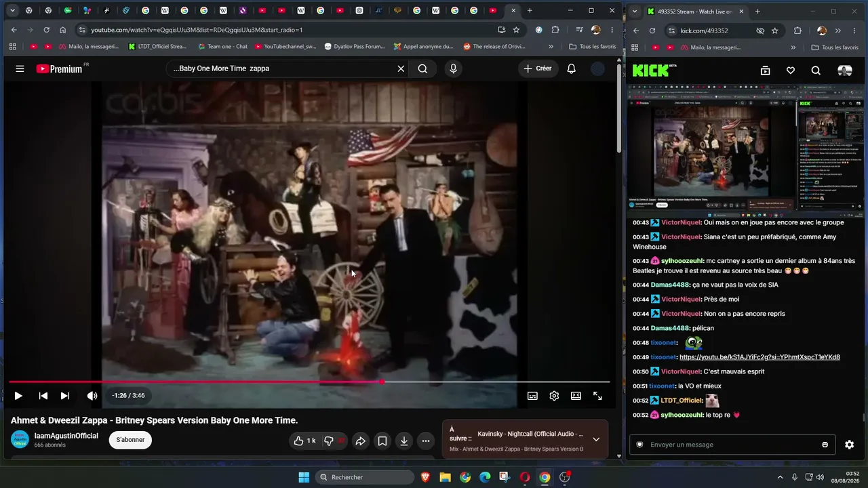Go to browser home page in YouTube window
The image size is (868, 488).
coord(63,30)
